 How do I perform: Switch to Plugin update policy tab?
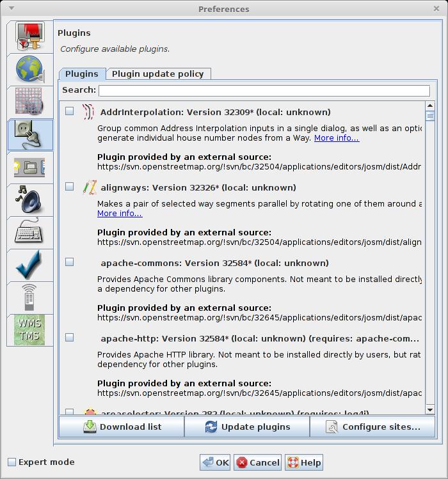[x=157, y=74]
